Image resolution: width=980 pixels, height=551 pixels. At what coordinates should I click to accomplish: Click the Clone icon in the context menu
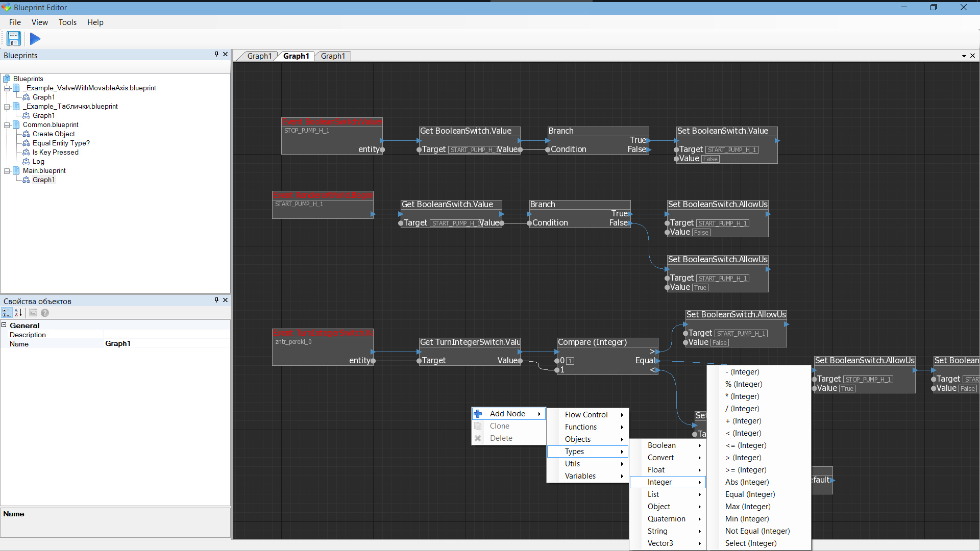478,425
